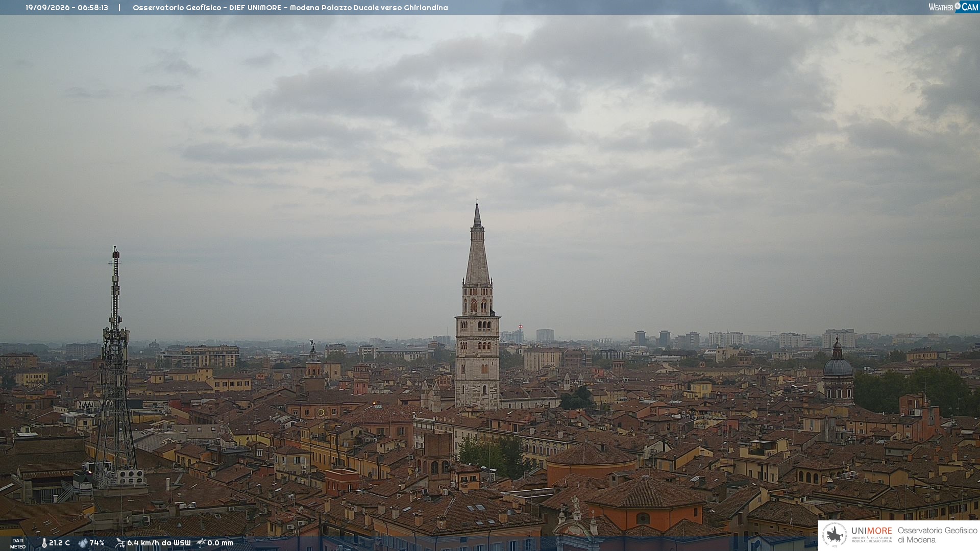Click the small clock bell tower
The width and height of the screenshot is (980, 551).
[x=313, y=365]
